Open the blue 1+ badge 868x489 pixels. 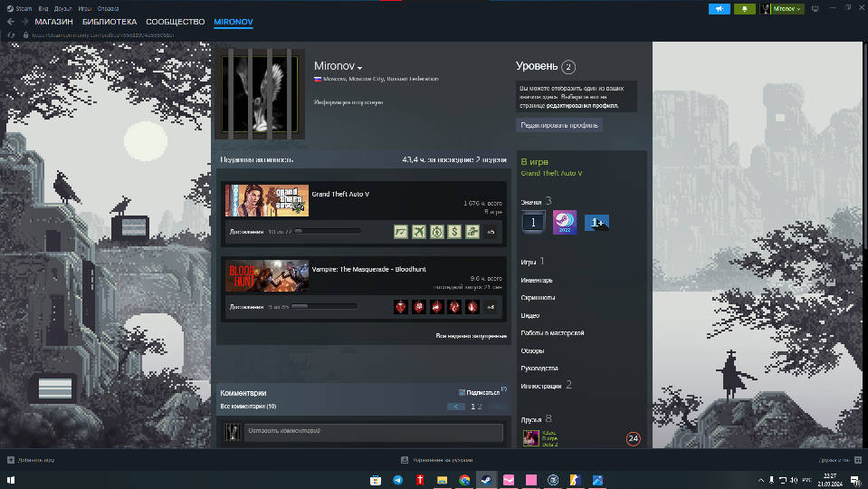(596, 222)
